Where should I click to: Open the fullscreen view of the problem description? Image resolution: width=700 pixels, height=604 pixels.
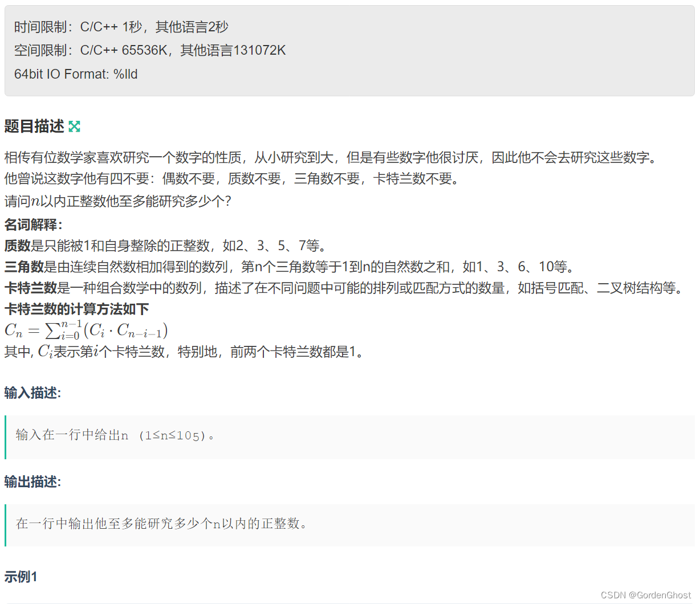(74, 126)
